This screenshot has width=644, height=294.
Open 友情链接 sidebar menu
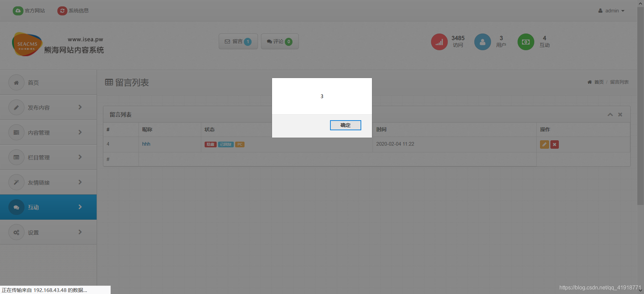pyautogui.click(x=48, y=182)
